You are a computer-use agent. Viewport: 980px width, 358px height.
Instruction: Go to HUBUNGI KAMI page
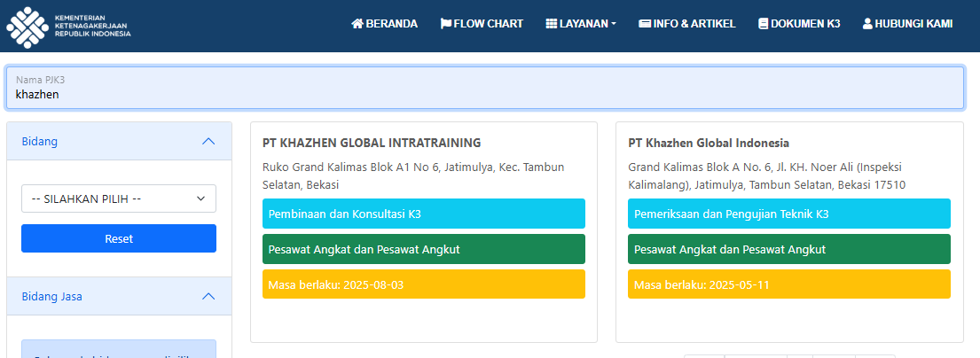(907, 24)
